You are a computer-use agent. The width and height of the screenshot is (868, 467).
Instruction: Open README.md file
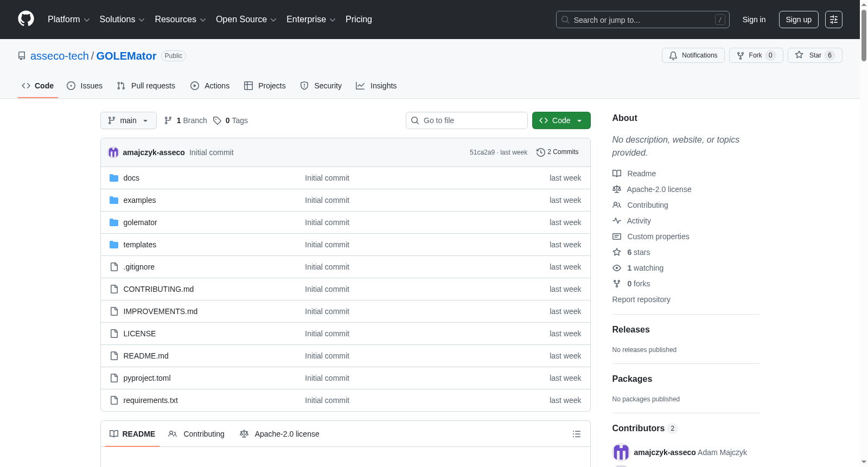point(146,356)
